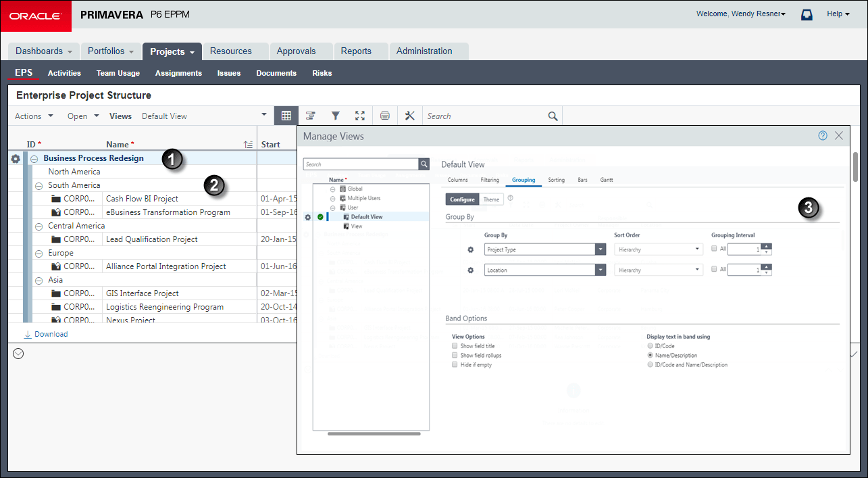Open gear icon for Project Type grouping row
This screenshot has height=478, width=868.
(471, 249)
